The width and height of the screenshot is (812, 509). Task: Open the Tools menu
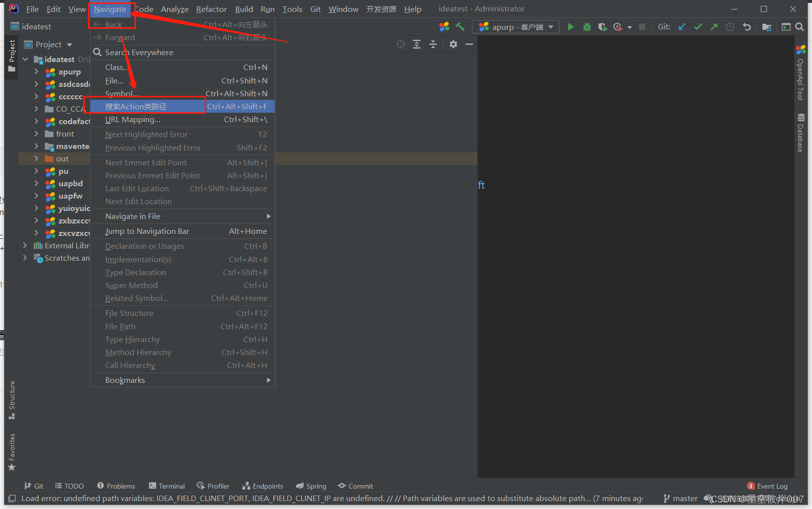tap(292, 9)
